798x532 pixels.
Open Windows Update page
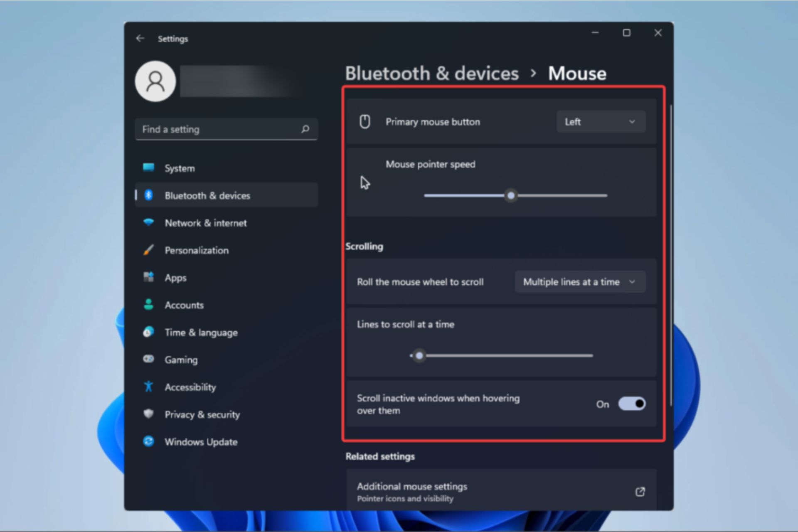[x=227, y=442]
